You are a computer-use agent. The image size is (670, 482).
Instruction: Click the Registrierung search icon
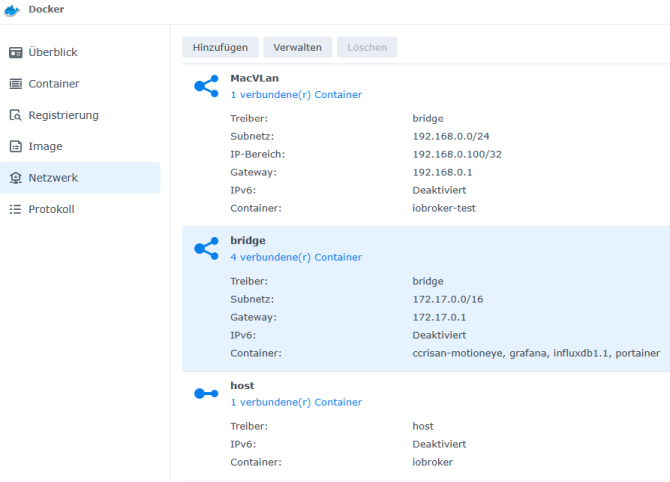coord(15,115)
